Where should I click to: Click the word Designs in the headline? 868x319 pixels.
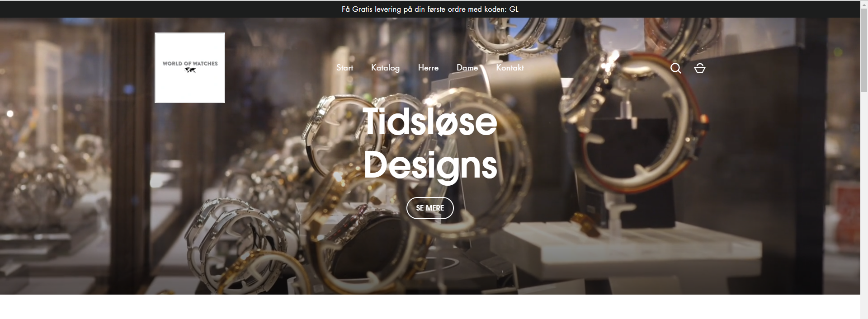(x=430, y=165)
